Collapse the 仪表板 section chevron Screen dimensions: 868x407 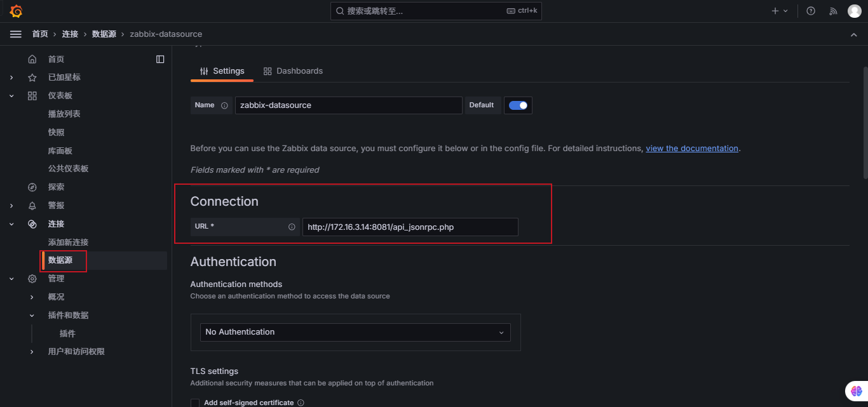point(11,96)
